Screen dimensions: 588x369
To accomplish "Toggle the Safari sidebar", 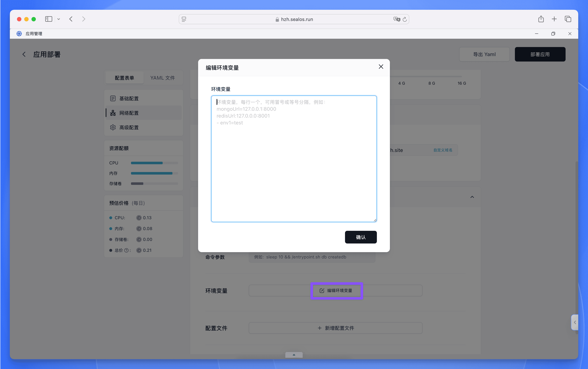I will [48, 19].
